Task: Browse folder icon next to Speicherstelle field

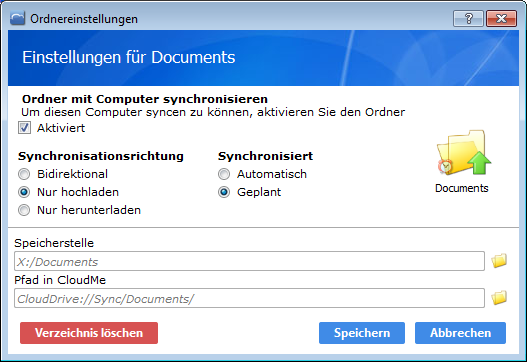Action: [x=499, y=261]
